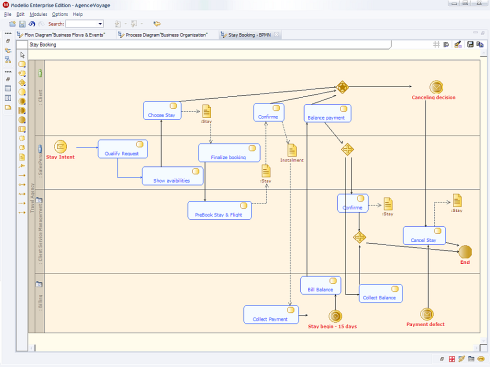Image resolution: width=490 pixels, height=367 pixels.
Task: Expand the forward navigation dropdown arrow
Action: click(x=142, y=24)
